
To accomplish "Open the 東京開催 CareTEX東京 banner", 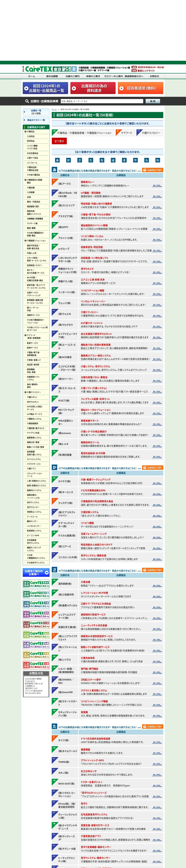I will tap(36, 584).
